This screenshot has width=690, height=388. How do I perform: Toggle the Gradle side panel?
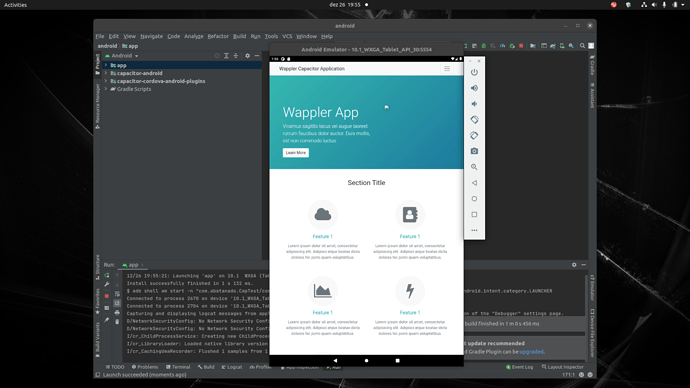click(592, 65)
